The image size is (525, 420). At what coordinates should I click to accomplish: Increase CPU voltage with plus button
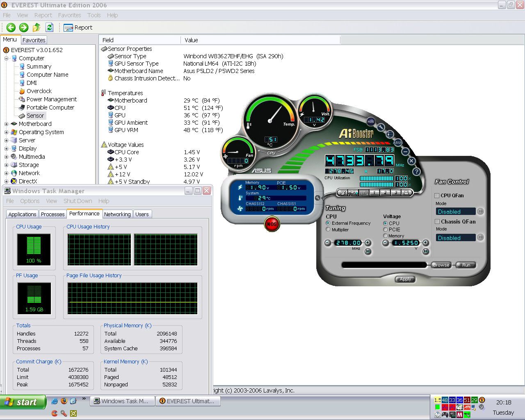coord(425,243)
